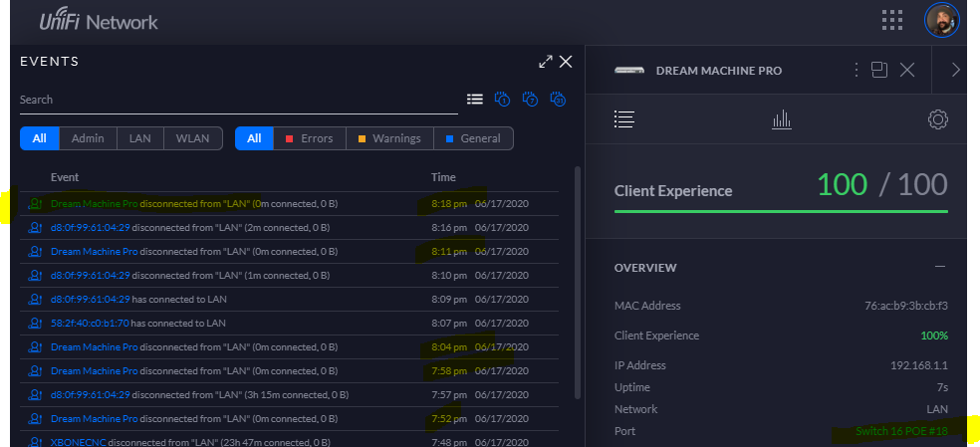Click the Event column header

pyautogui.click(x=65, y=177)
